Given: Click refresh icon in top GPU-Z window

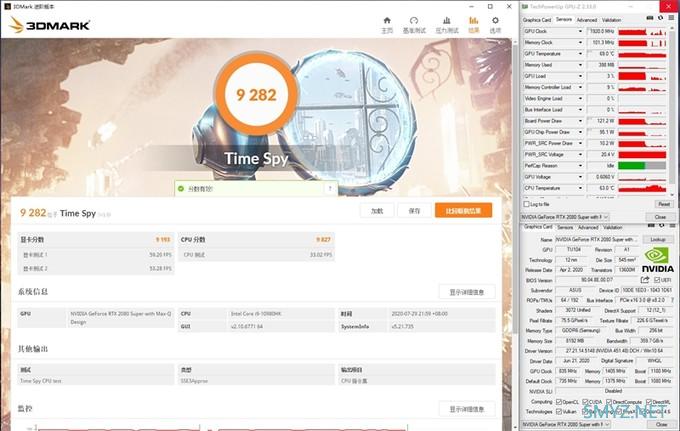Looking at the screenshot, I should pos(660,18).
